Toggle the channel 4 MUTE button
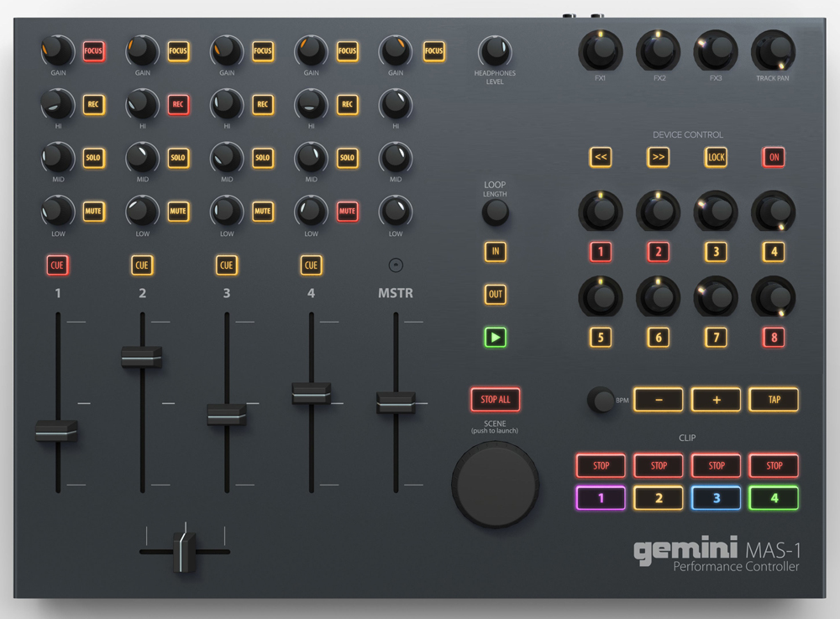840x619 pixels. coord(347,211)
